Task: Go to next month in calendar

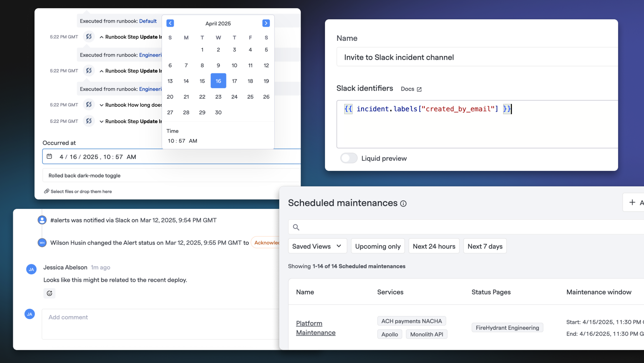Action: (266, 23)
